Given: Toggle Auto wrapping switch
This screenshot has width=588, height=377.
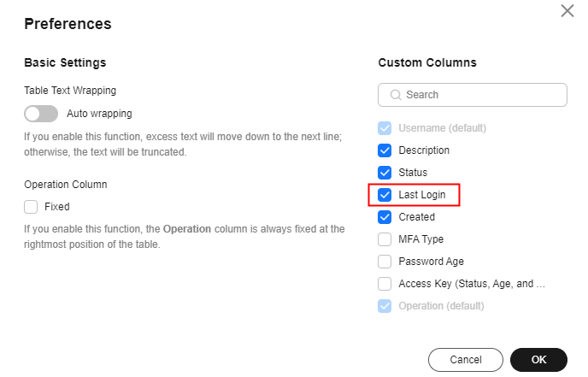Looking at the screenshot, I should click(x=41, y=114).
